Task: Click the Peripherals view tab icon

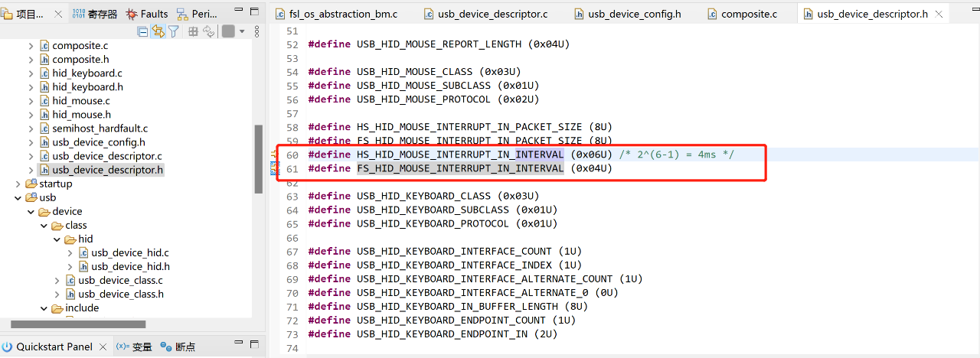Action: [x=182, y=14]
